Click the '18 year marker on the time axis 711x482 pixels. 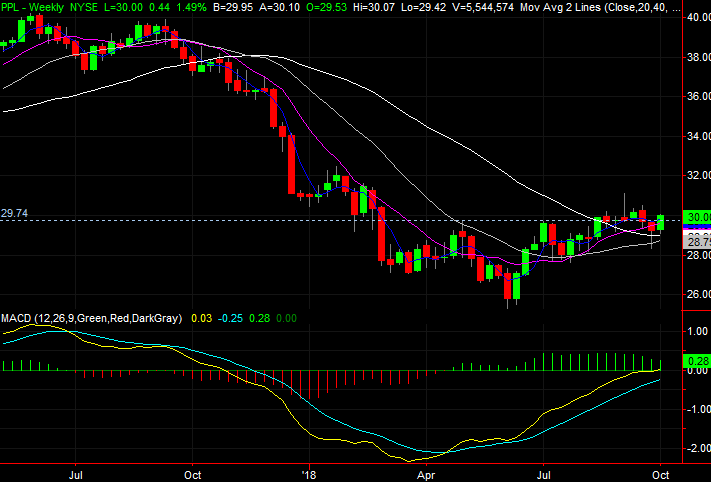tap(309, 475)
